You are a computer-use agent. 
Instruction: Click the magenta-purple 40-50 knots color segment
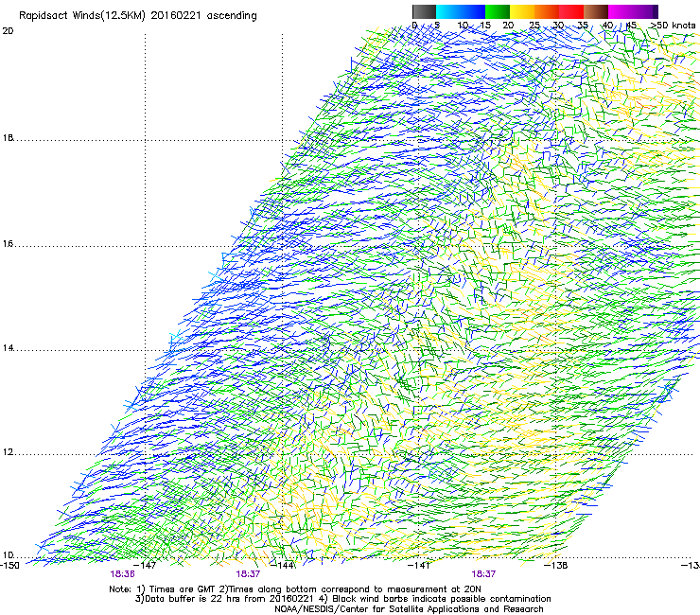[633, 11]
